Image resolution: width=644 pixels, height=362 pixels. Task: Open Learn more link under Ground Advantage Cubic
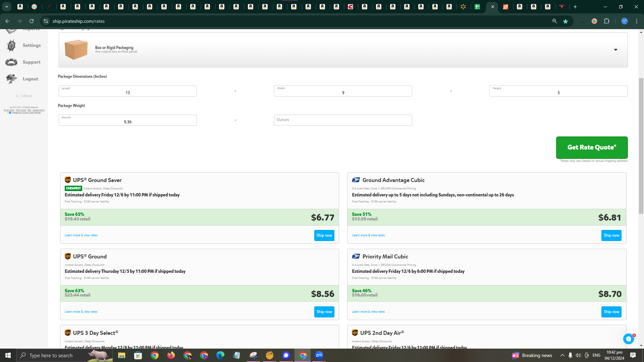[x=368, y=235]
